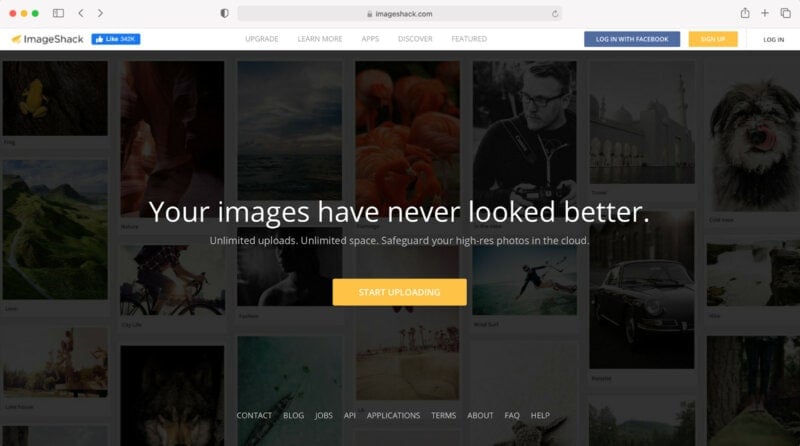Go back with the browser back arrow

coord(81,13)
